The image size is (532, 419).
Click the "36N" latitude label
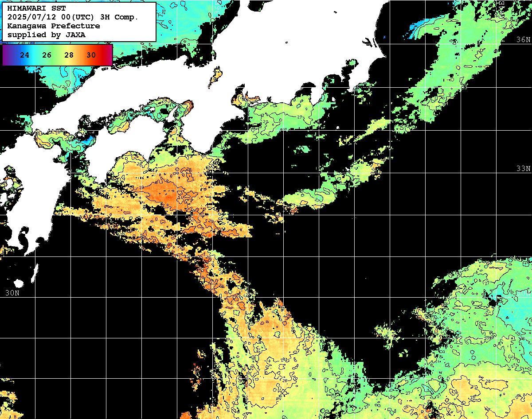coord(523,39)
